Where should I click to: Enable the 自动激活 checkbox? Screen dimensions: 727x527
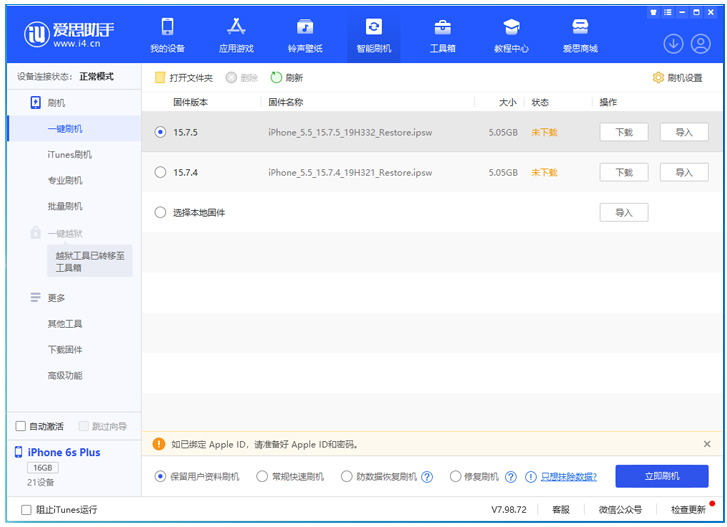point(20,426)
